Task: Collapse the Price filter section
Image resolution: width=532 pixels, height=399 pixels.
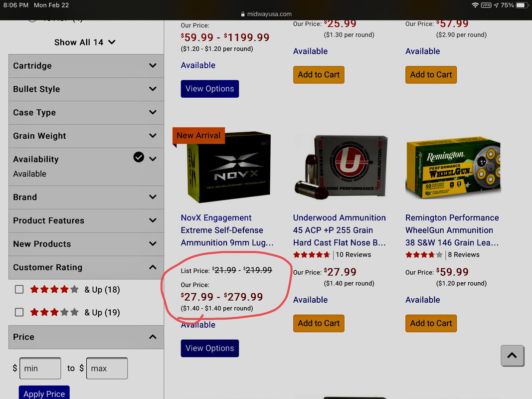Action: pos(86,337)
